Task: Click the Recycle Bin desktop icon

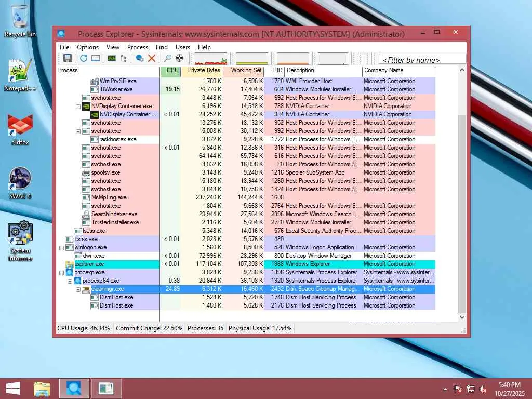Action: click(x=20, y=21)
